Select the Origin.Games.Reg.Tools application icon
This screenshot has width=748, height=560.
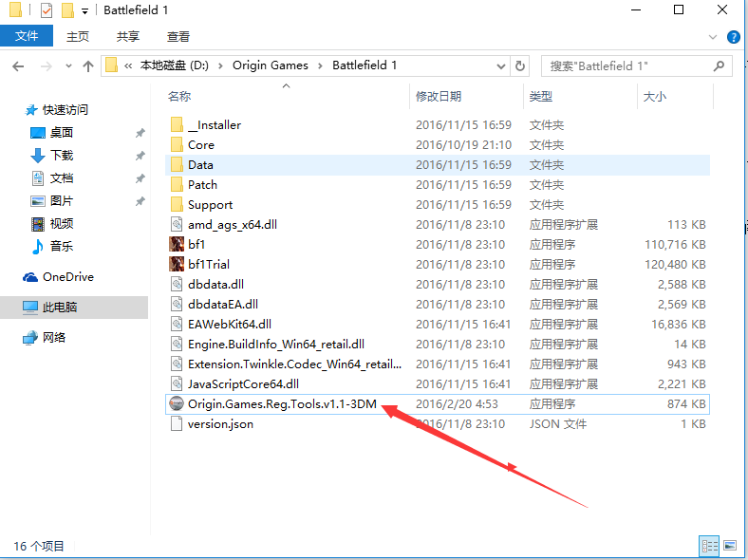coord(177,404)
